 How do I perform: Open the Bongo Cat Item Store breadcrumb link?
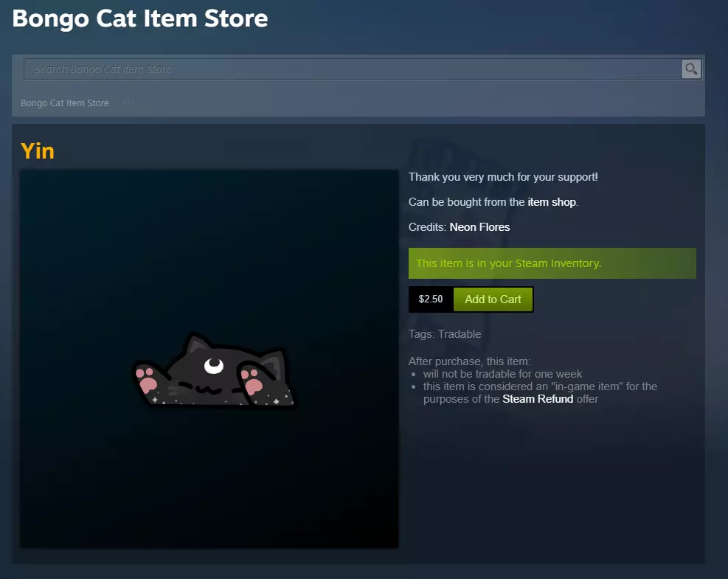click(65, 103)
